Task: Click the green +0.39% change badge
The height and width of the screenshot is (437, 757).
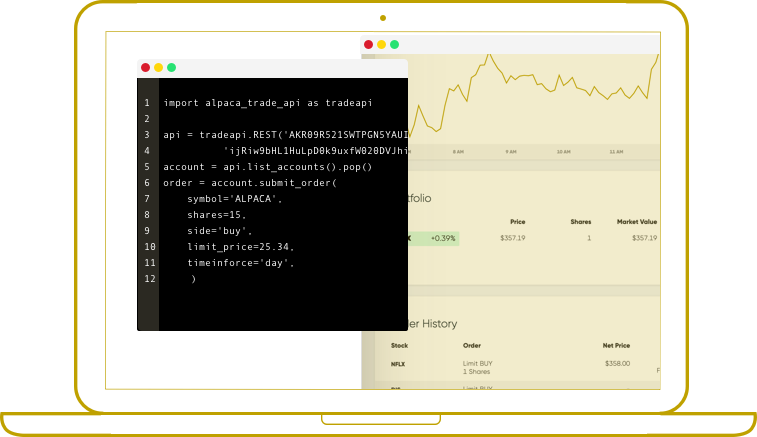Action: pos(434,238)
